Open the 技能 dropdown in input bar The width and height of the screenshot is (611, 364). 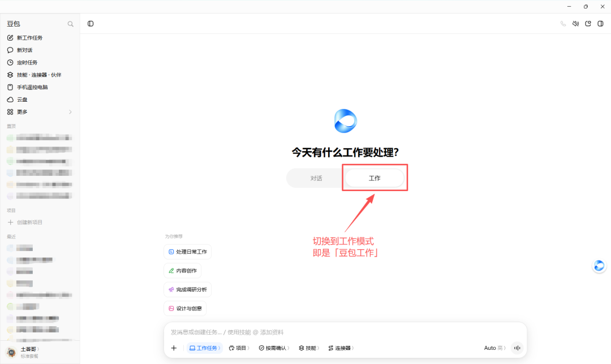coord(309,348)
